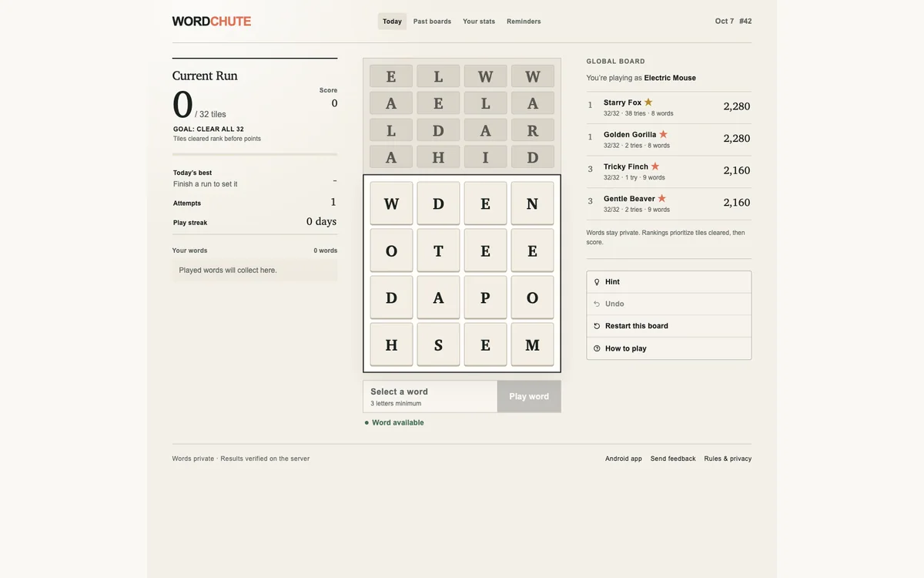Click the #42 board number

coord(745,22)
